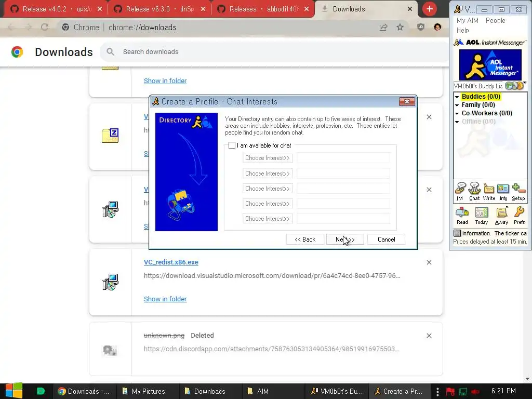Screen dimensions: 532x399
Task: Click the Chrome reload icon
Action: 45,27
